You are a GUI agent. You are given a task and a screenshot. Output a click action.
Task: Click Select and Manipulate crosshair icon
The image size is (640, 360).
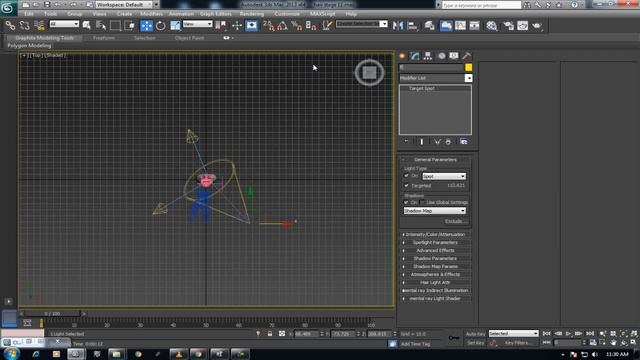click(x=237, y=26)
